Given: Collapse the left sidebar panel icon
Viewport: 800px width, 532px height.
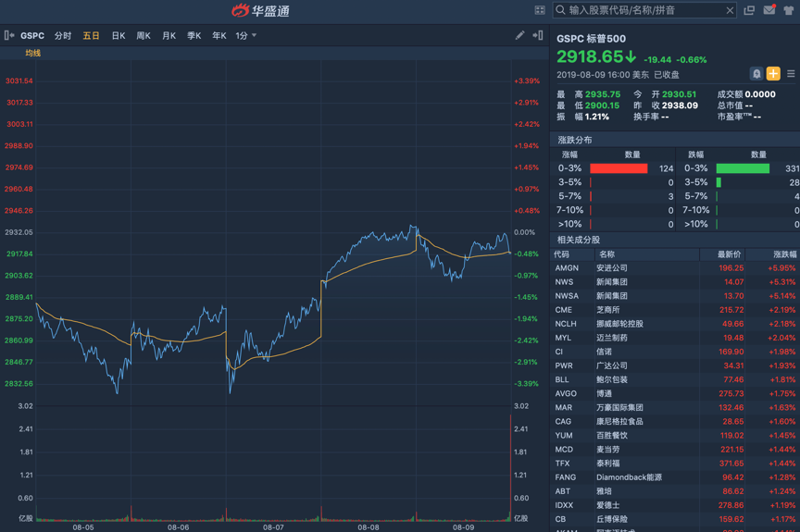Looking at the screenshot, I should 8,35.
